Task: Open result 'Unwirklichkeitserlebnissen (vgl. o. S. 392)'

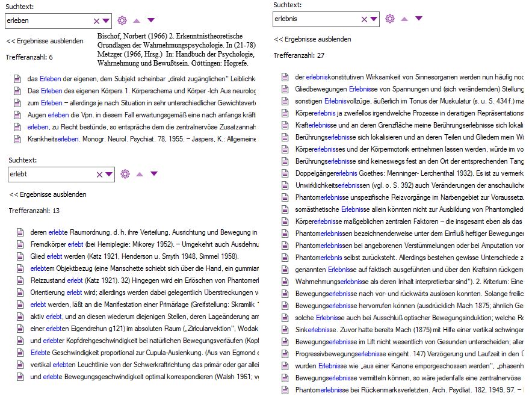Action: [x=409, y=185]
